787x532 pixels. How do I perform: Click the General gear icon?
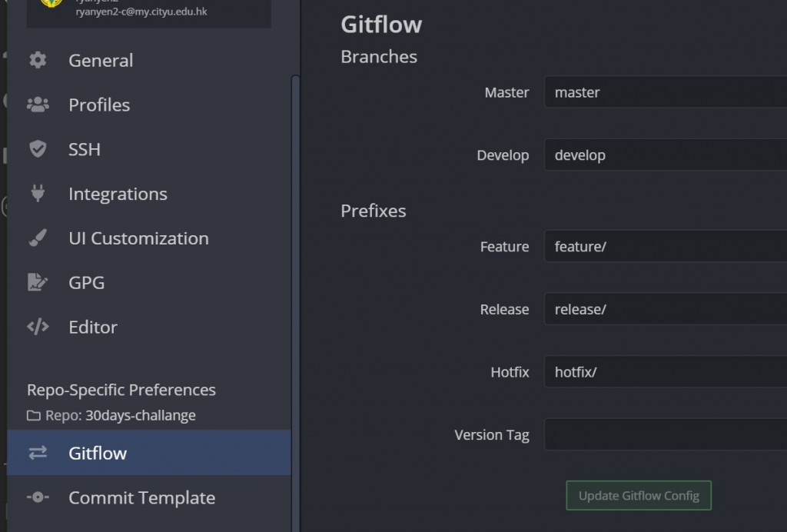pos(38,60)
